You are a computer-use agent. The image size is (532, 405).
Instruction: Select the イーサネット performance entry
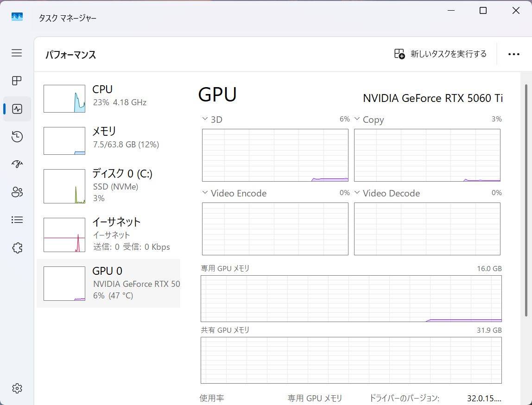click(x=108, y=235)
